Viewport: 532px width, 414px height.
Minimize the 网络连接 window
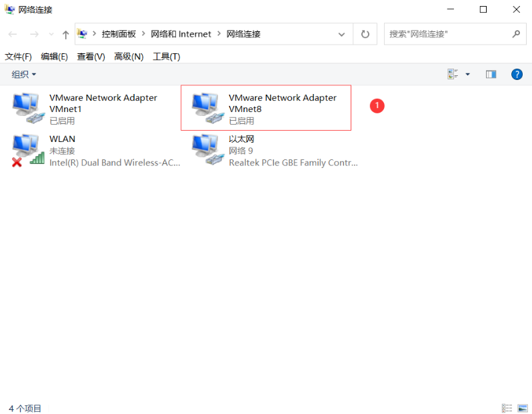(x=451, y=9)
